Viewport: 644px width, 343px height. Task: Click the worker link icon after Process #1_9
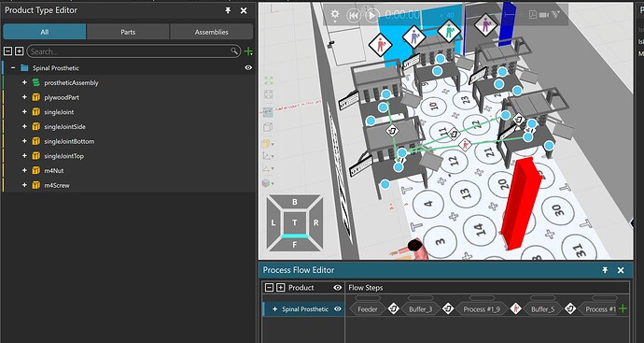point(516,308)
